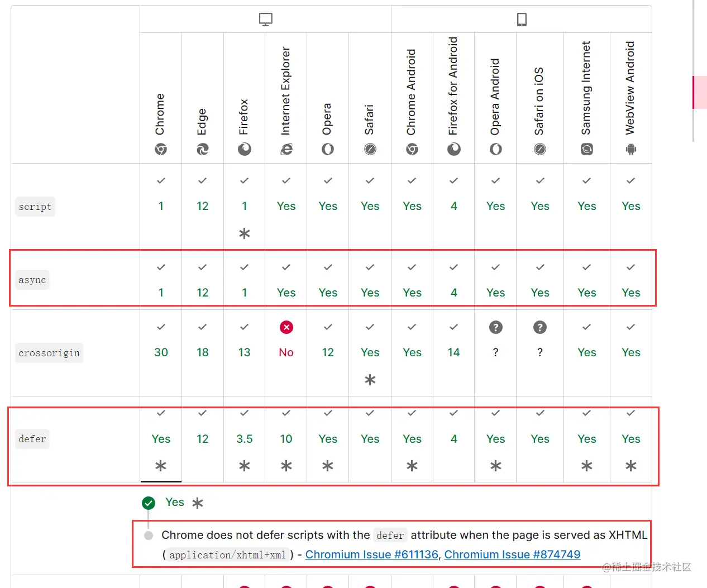Click the Internet Explorer logo icon
707x588 pixels.
click(286, 149)
